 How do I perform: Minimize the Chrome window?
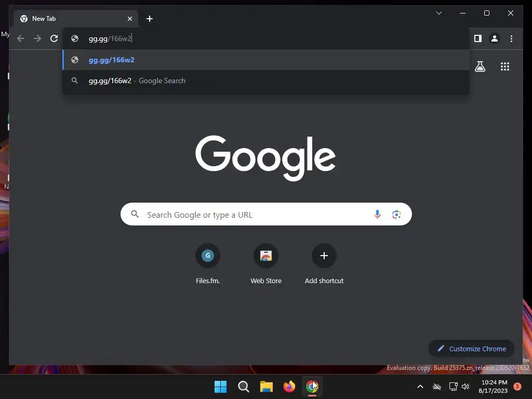coord(463,13)
